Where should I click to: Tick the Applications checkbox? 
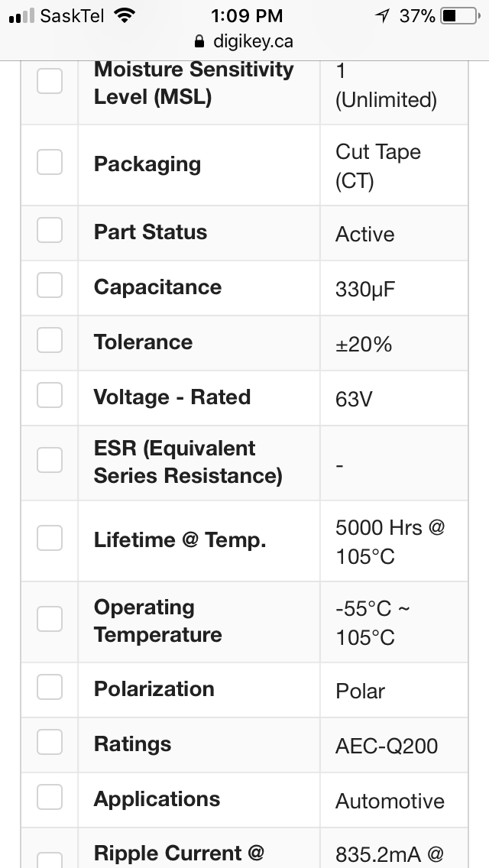coord(50,797)
